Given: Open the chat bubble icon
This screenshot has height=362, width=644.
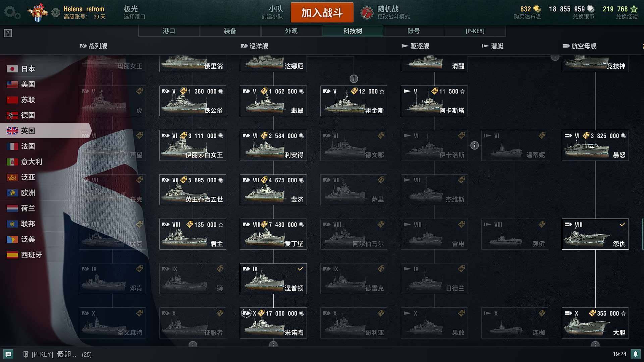Looking at the screenshot, I should point(8,354).
